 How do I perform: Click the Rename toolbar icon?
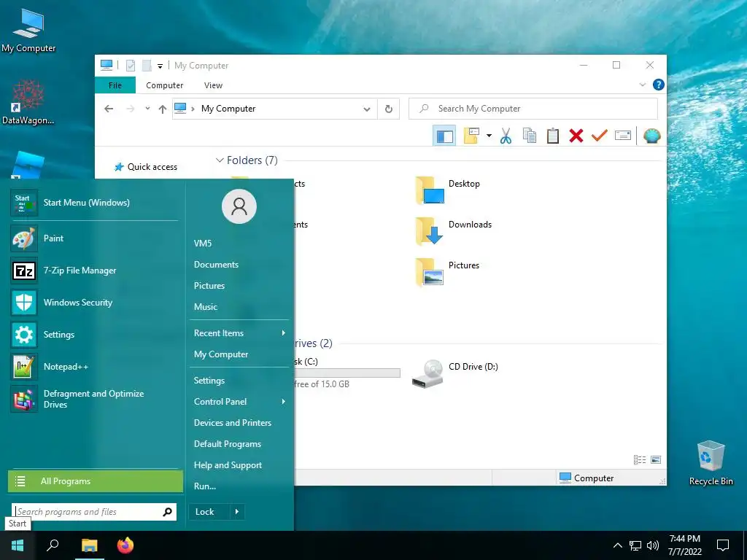pyautogui.click(x=623, y=136)
